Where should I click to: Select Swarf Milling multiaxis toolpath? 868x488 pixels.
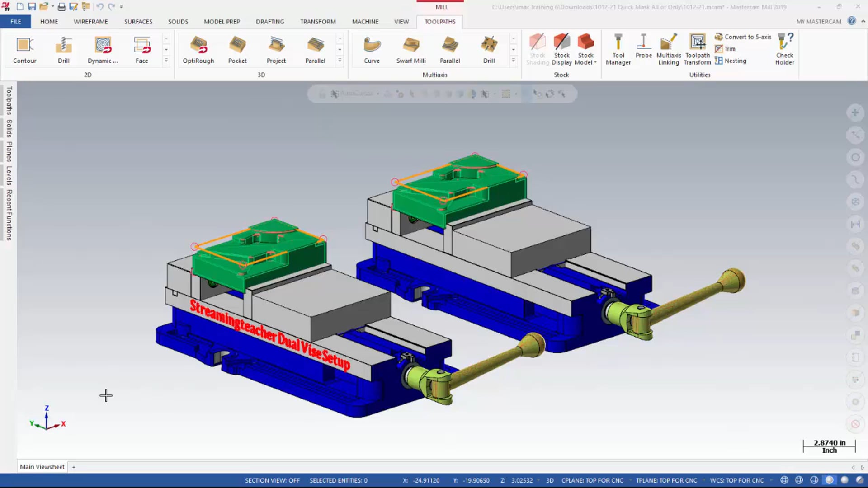(411, 50)
